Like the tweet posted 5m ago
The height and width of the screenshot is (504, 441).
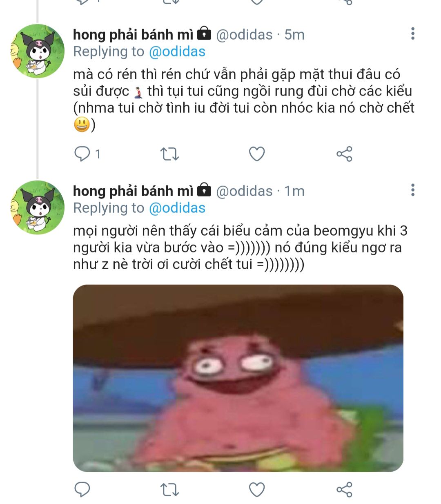[x=257, y=154]
